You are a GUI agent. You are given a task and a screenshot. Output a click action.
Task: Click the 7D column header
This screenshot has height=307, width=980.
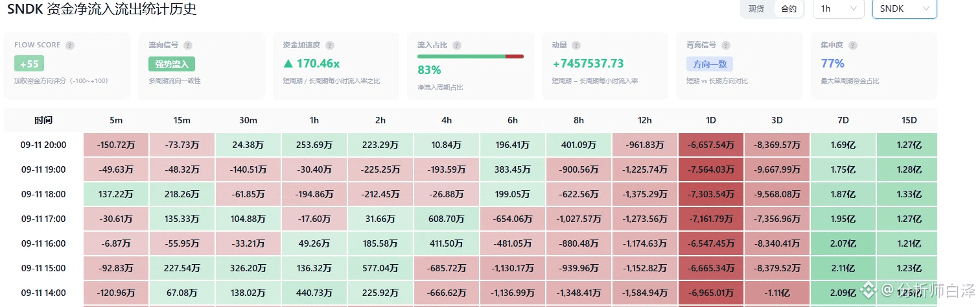tap(843, 120)
